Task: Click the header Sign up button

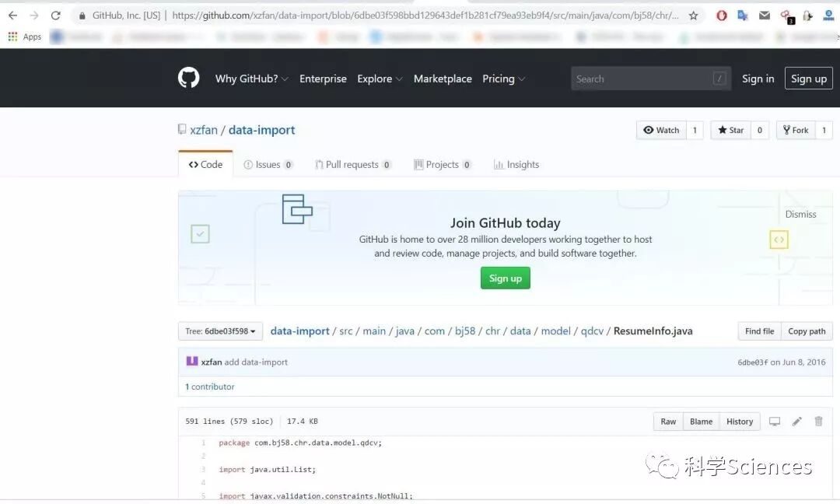Action: tap(808, 79)
